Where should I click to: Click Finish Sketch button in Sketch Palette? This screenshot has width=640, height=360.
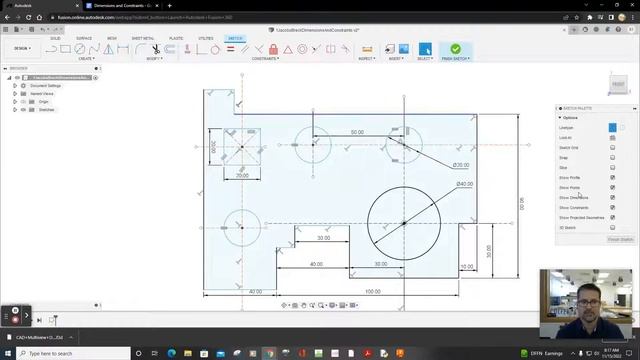click(620, 240)
